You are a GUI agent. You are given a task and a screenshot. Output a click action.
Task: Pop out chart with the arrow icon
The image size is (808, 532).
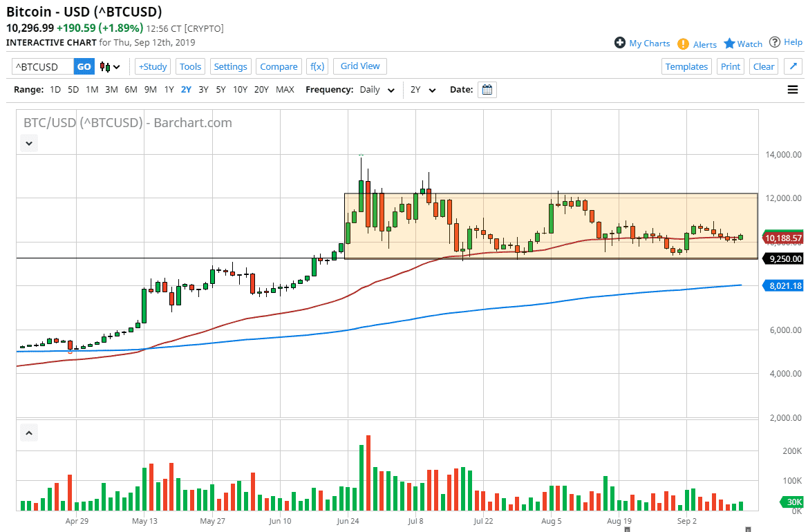pos(793,66)
